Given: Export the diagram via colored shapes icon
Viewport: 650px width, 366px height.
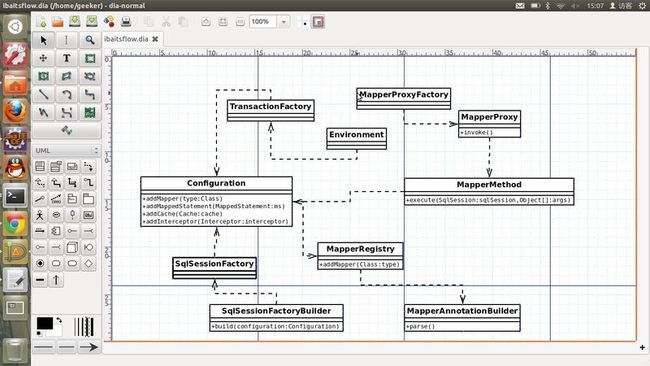Looking at the screenshot, I should pos(109,22).
